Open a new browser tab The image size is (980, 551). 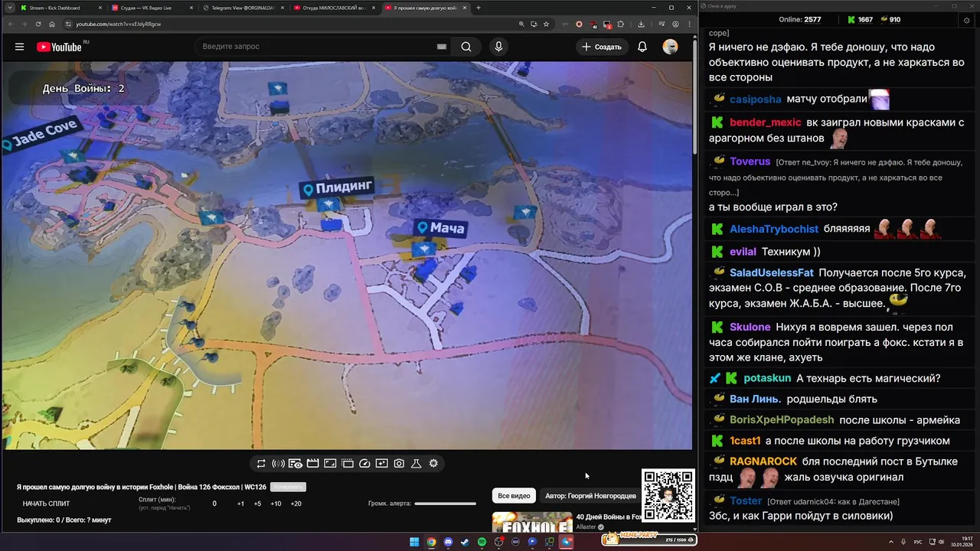pos(479,8)
